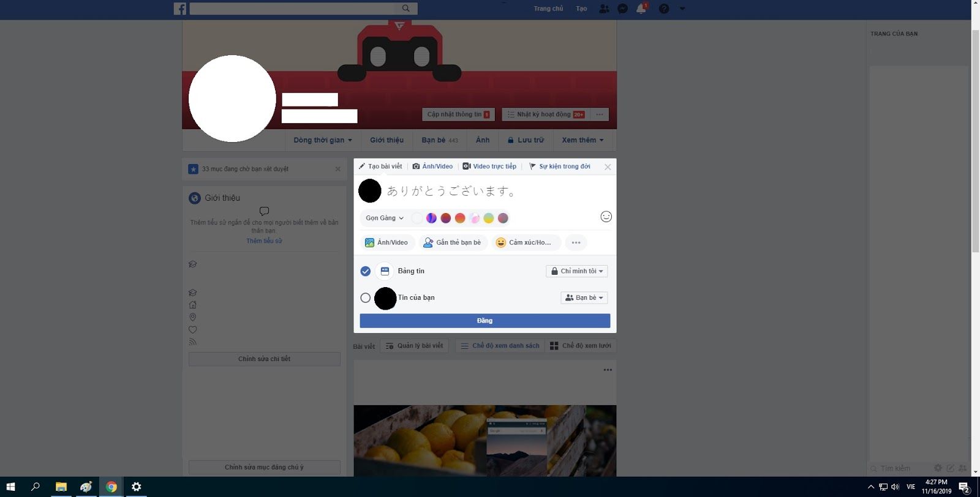The image size is (980, 497).
Task: Dismiss the 33 pending items notice
Action: click(x=337, y=169)
